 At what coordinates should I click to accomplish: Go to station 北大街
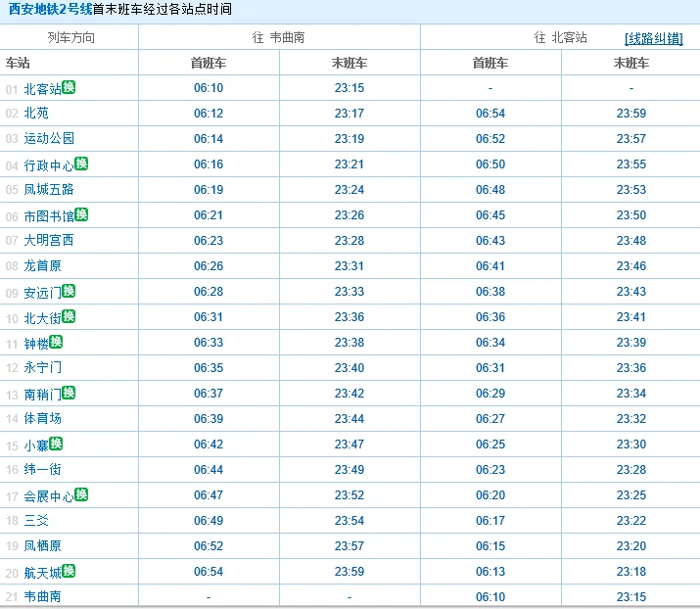click(42, 318)
